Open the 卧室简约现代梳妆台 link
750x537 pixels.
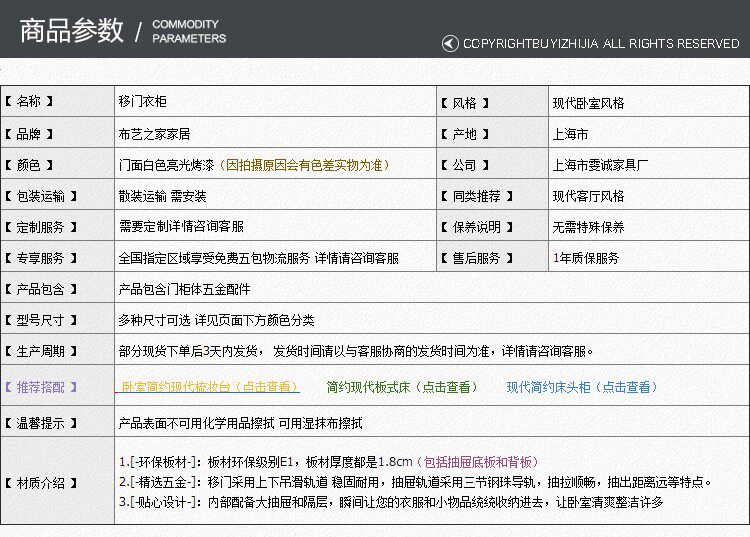(210, 387)
